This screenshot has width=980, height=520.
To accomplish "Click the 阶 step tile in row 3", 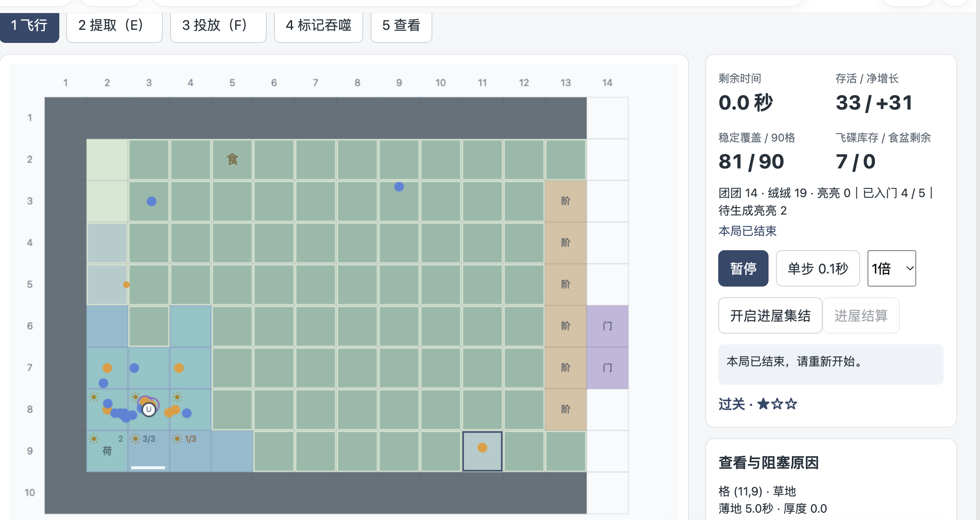I will (x=566, y=201).
